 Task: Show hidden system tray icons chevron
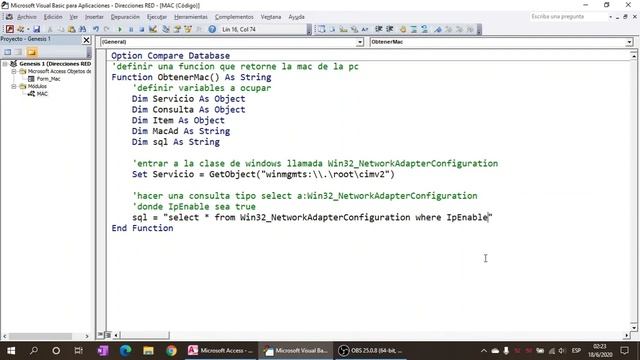tap(484, 351)
